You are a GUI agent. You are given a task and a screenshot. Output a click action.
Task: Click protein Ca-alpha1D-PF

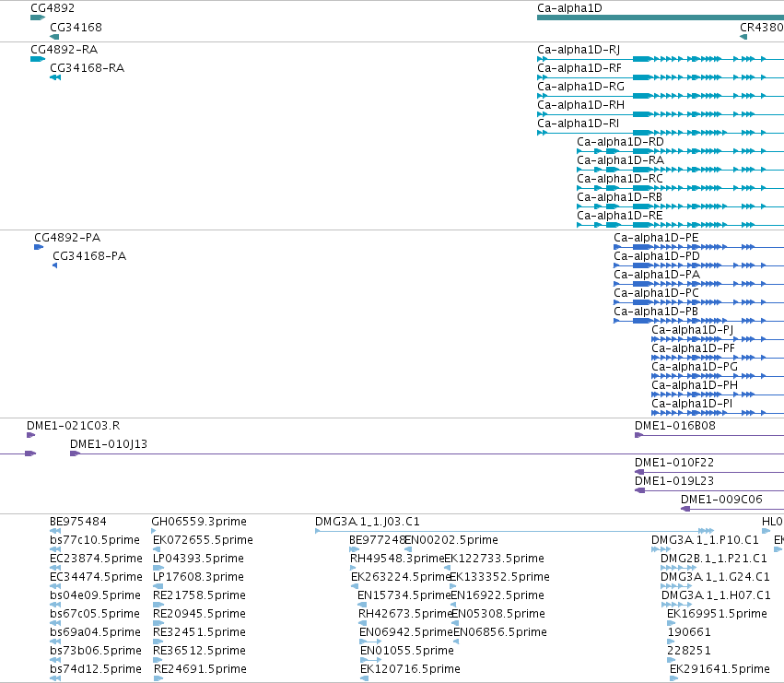718,358
